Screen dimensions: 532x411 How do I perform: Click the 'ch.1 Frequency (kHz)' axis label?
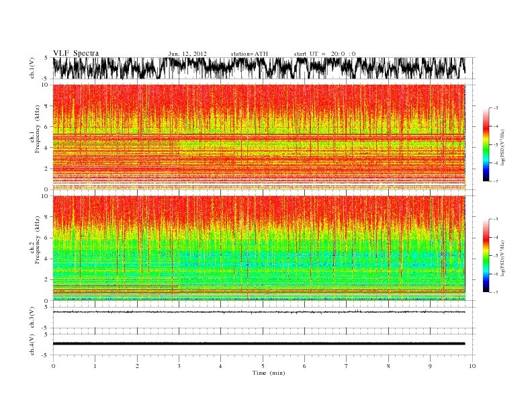36,129
